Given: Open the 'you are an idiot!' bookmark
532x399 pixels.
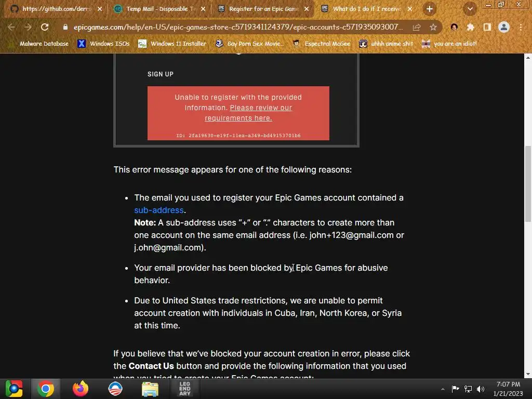Looking at the screenshot, I should 449,44.
